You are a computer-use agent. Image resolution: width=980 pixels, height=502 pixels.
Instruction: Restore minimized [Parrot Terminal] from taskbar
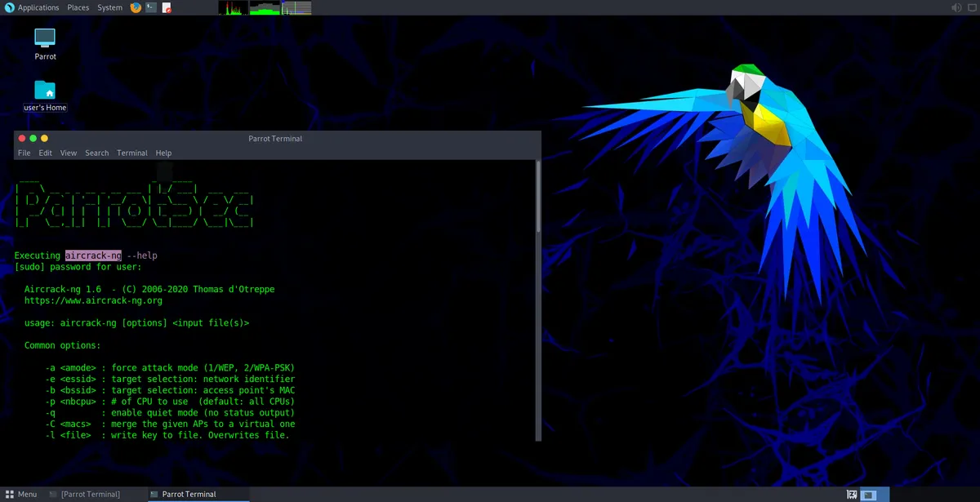pyautogui.click(x=90, y=494)
